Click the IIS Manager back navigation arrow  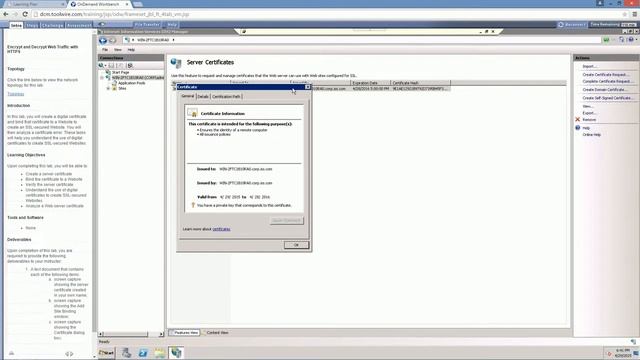[103, 40]
